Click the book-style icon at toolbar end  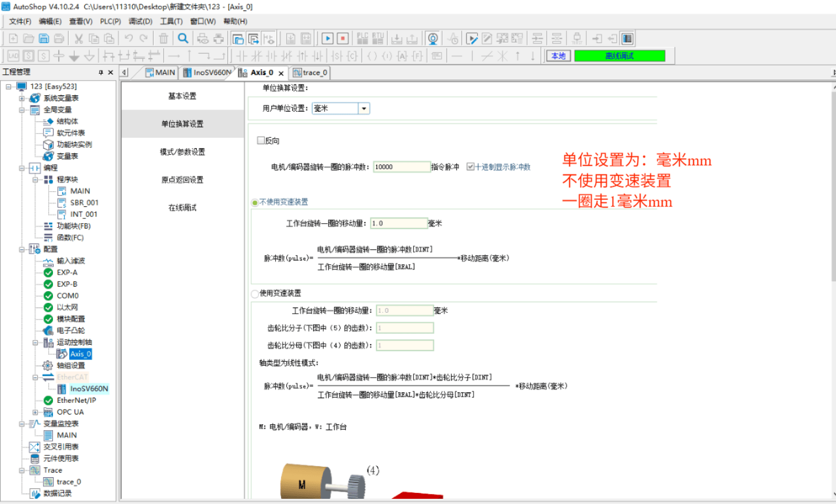tap(627, 39)
